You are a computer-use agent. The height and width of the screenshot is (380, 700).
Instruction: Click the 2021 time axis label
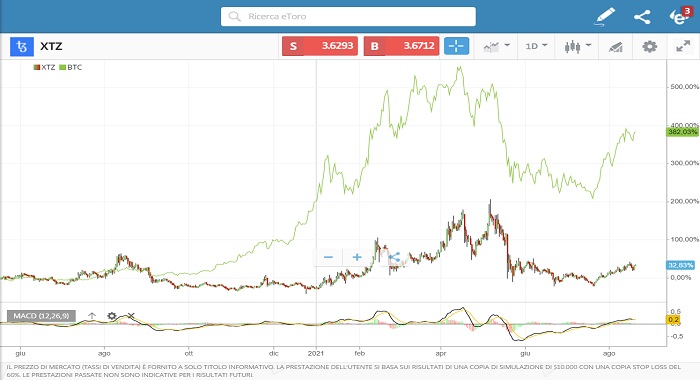pyautogui.click(x=316, y=353)
